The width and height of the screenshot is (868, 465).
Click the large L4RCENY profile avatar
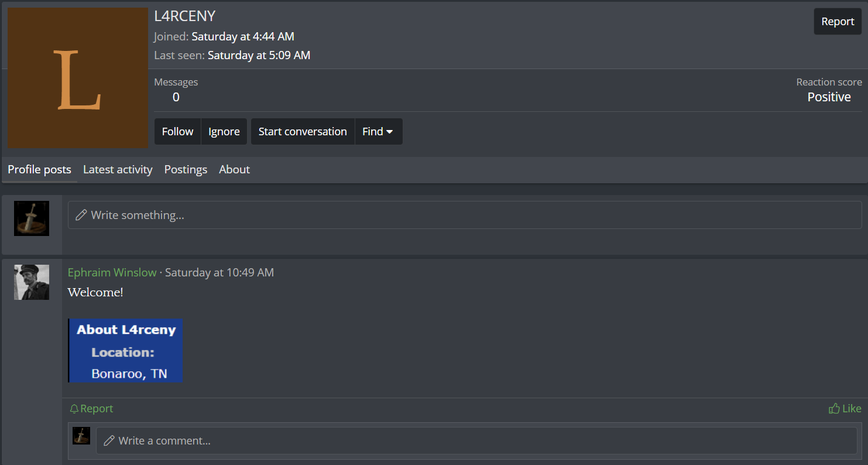(78, 78)
